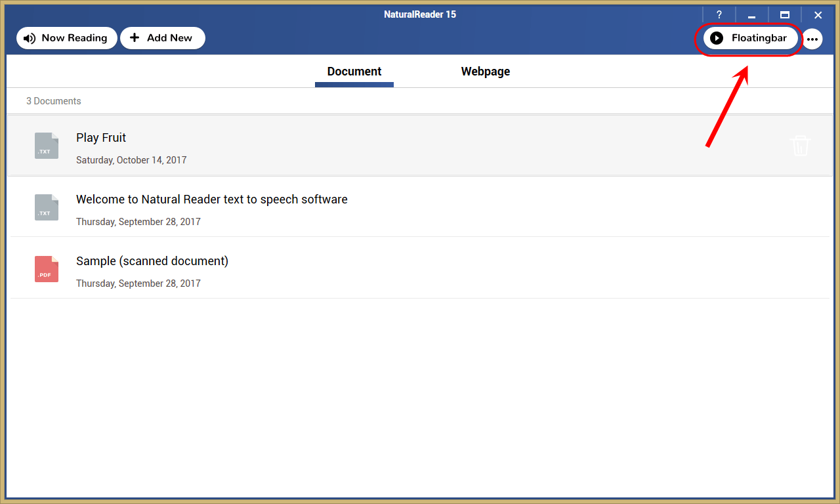Click the speaker icon in Now Reading

29,38
